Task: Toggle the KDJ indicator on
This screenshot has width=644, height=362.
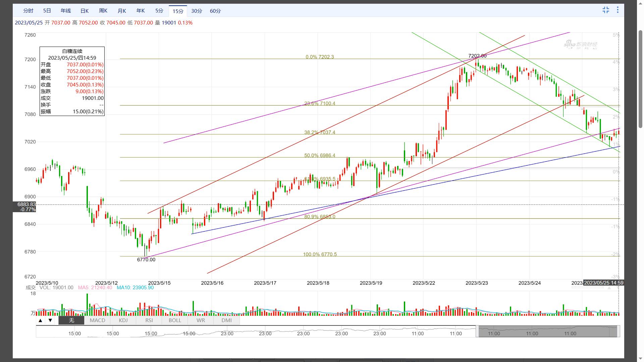Action: coord(123,320)
